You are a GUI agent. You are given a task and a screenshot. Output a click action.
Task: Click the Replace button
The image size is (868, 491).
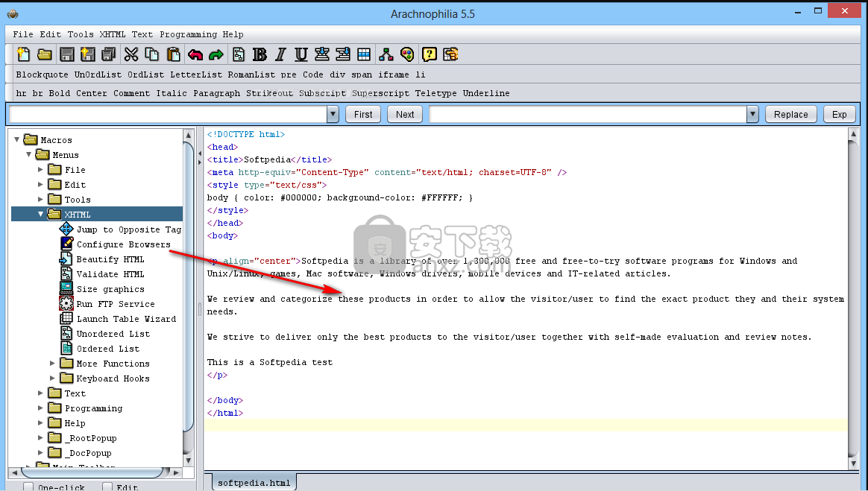pos(790,114)
